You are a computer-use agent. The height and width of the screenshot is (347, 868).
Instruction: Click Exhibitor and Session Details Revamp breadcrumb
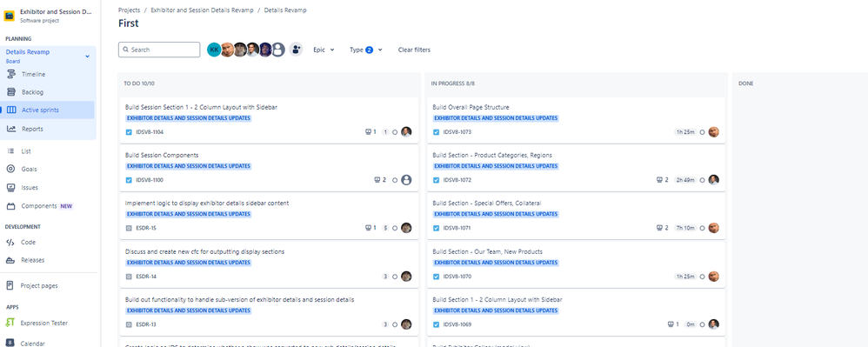[202, 10]
